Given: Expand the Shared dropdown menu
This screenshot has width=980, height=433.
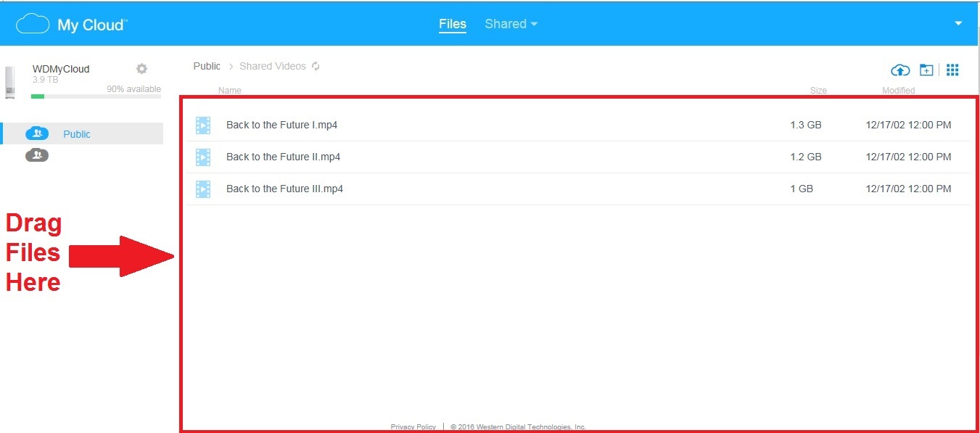Looking at the screenshot, I should click(x=511, y=24).
